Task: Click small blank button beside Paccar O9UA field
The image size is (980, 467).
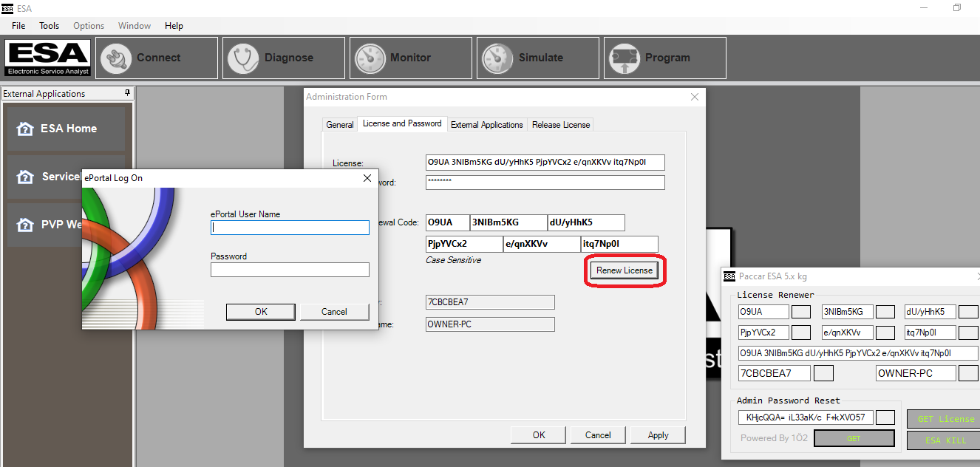Action: coord(801,312)
